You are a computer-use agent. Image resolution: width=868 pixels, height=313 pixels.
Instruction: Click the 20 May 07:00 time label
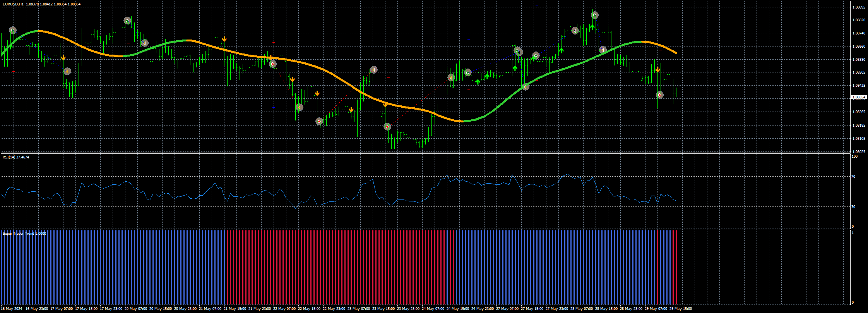[x=136, y=309]
